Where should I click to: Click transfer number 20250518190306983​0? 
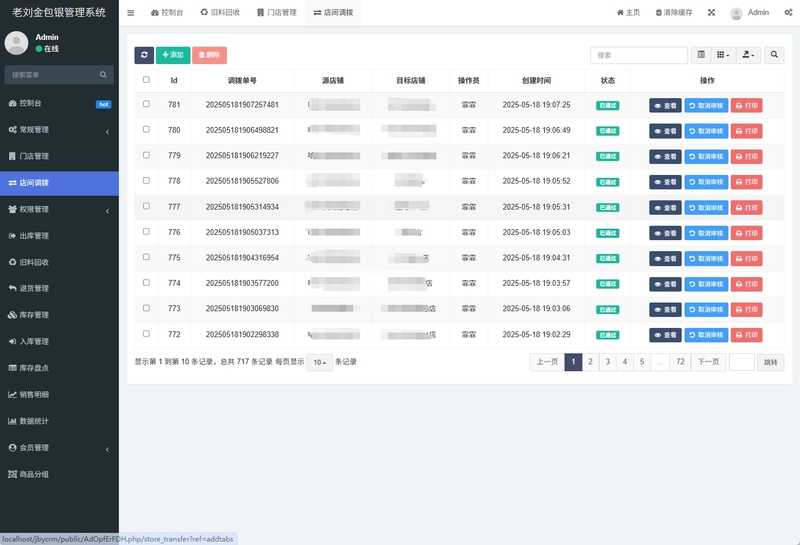click(x=242, y=309)
